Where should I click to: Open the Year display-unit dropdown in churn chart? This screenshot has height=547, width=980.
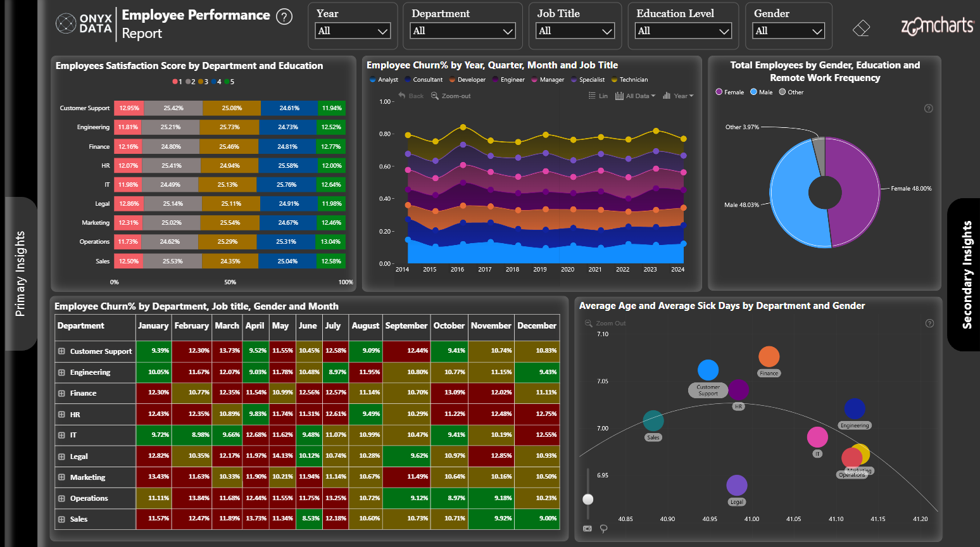pos(678,96)
